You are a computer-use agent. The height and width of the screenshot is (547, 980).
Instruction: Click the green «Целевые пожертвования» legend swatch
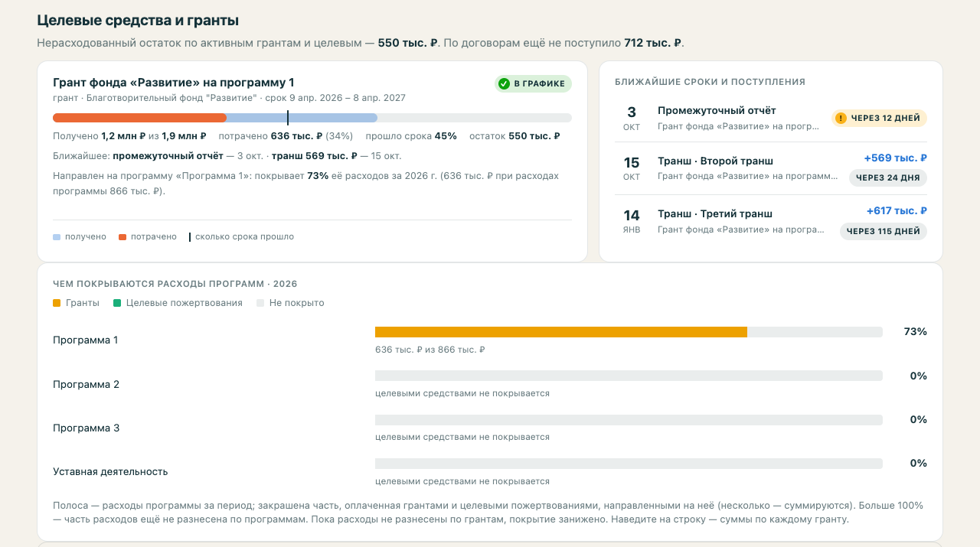pos(116,303)
